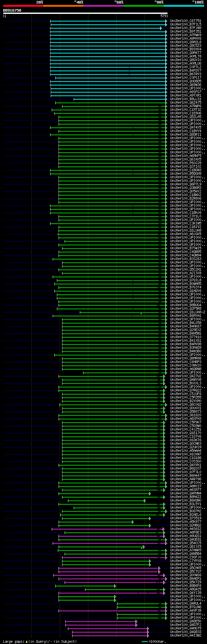Click the cyan alignment bar of UniRef100_B7FJN9
207x644 pixels.
106,28
